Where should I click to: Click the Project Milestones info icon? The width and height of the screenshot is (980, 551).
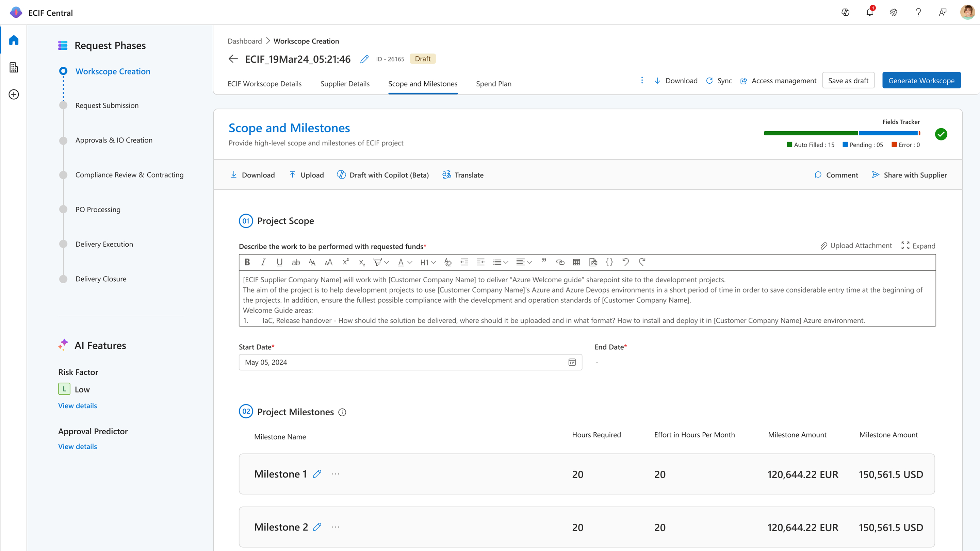point(342,412)
